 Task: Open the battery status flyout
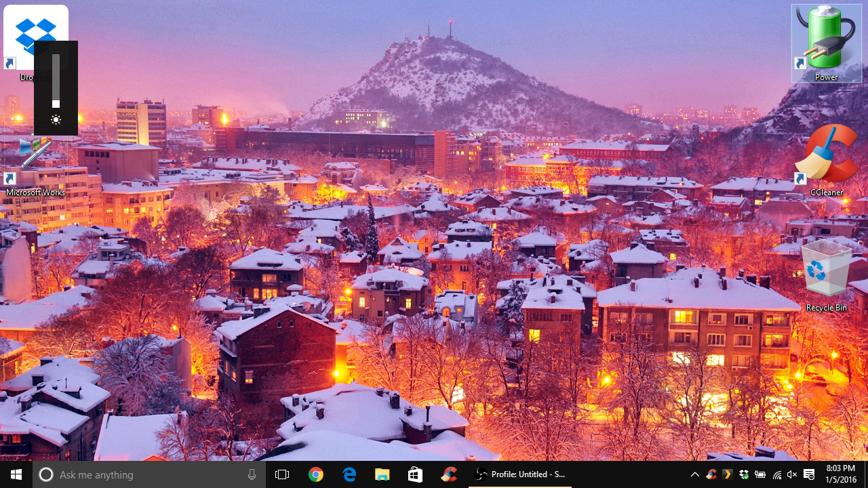pos(760,474)
